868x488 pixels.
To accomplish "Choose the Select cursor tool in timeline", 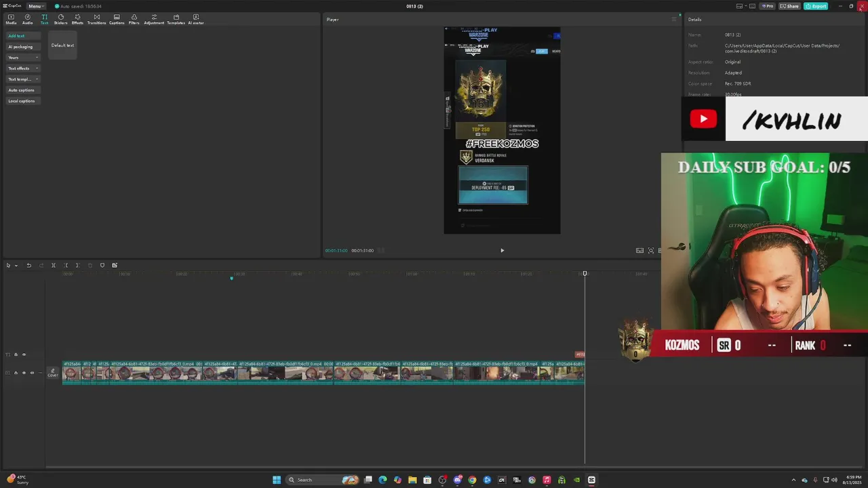I will pos(8,265).
